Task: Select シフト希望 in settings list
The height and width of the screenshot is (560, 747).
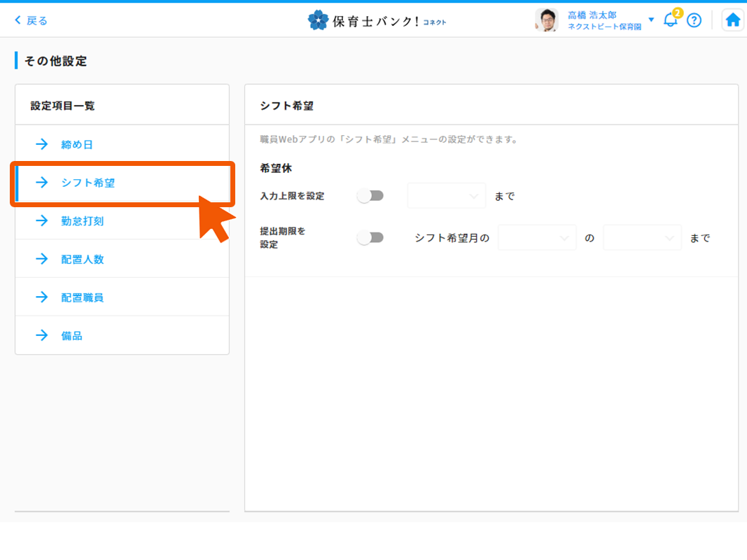Action: pos(88,183)
